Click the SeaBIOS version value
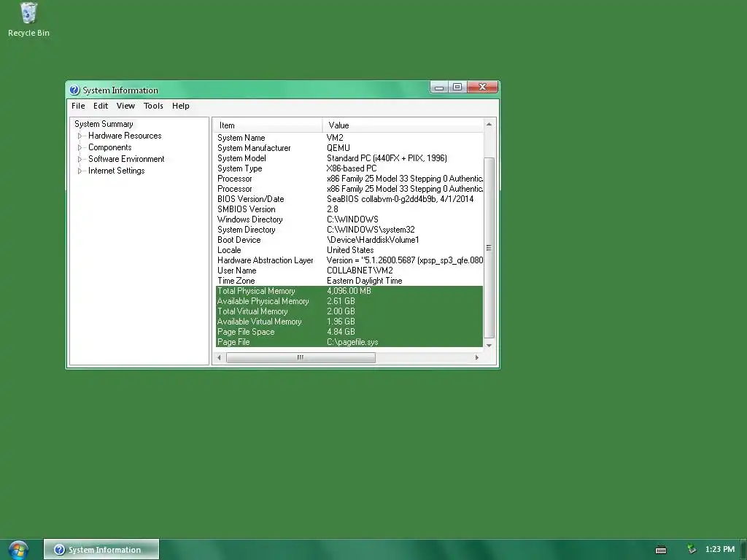 [400, 199]
